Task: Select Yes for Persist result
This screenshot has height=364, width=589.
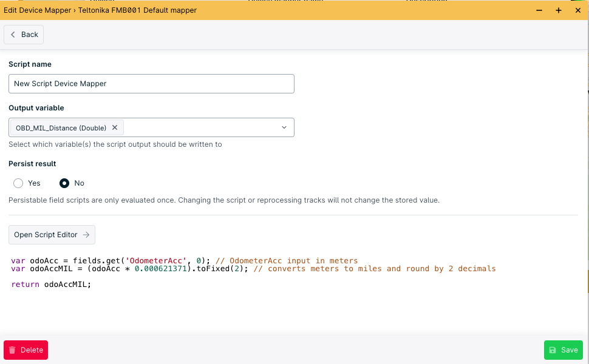Action: click(18, 183)
